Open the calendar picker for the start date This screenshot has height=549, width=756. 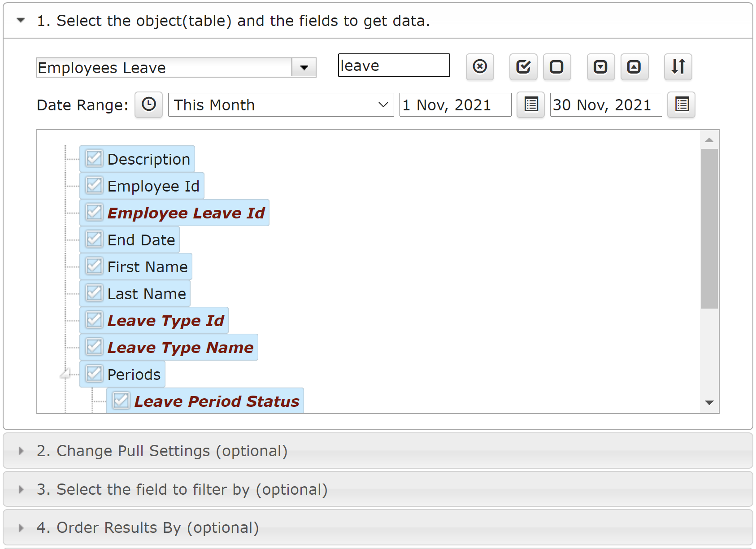531,105
